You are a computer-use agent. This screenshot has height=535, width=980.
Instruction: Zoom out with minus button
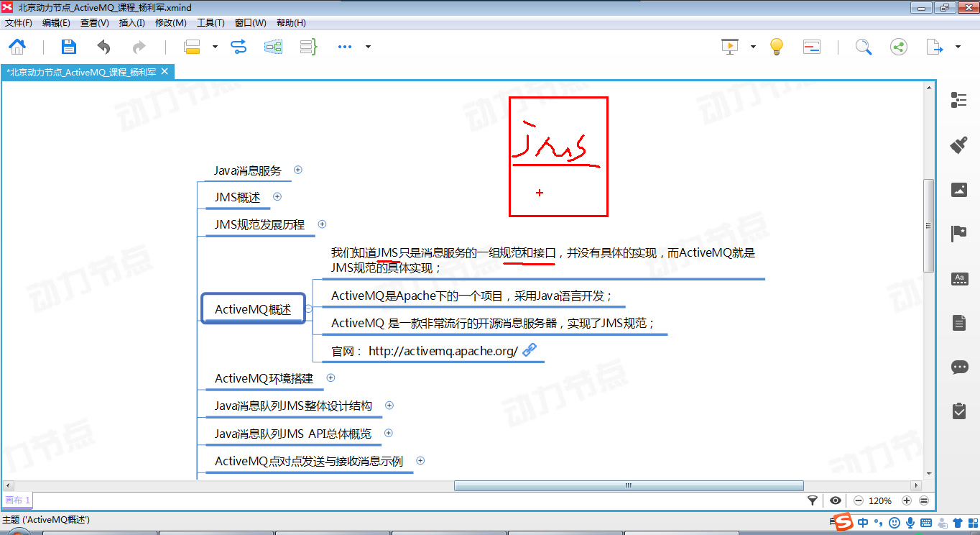coord(858,500)
